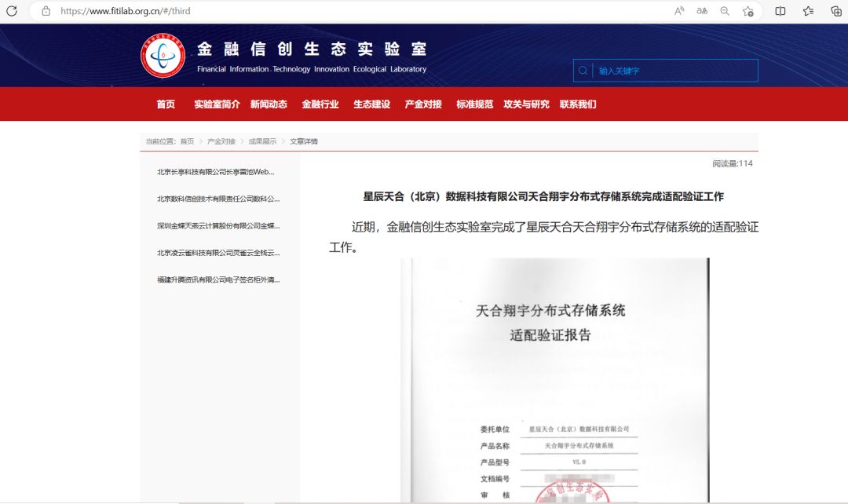Open the favorites list icon
The height and width of the screenshot is (504, 848).
[x=809, y=11]
